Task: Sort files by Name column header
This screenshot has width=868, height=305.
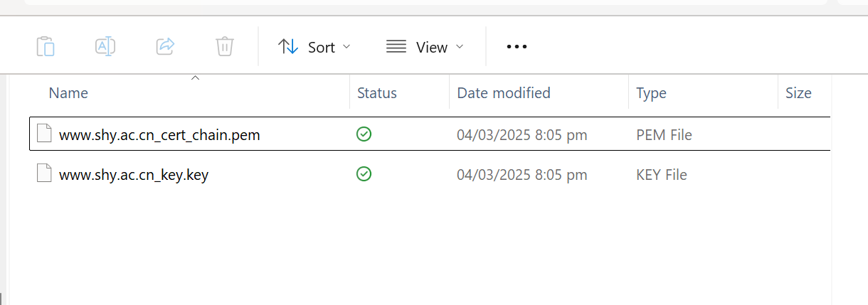Action: coord(68,93)
